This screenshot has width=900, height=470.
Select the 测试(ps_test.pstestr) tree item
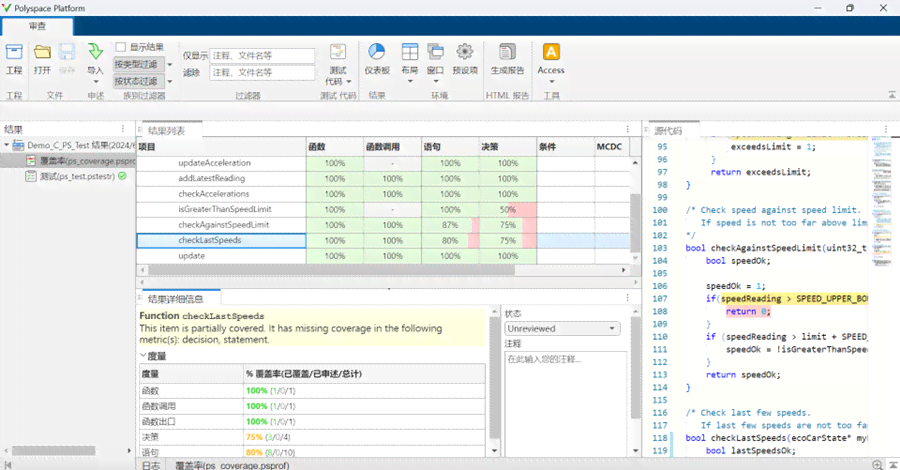point(77,176)
